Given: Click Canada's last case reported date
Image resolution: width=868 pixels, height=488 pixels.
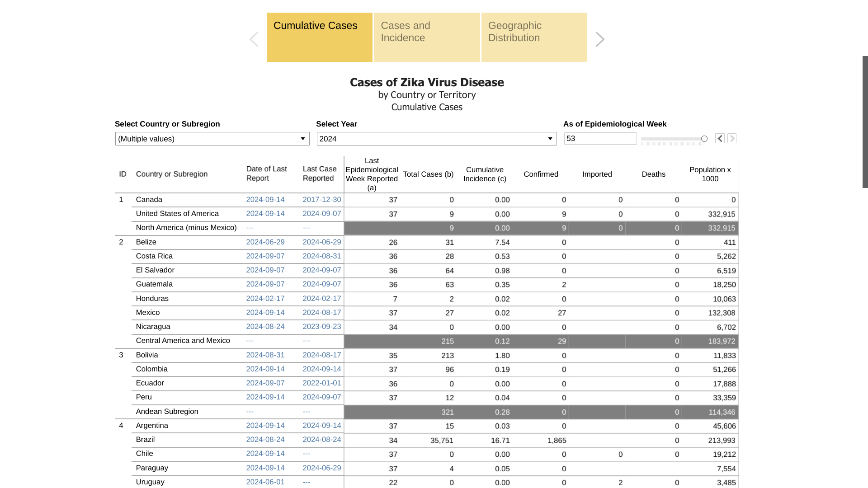Looking at the screenshot, I should pos(321,200).
